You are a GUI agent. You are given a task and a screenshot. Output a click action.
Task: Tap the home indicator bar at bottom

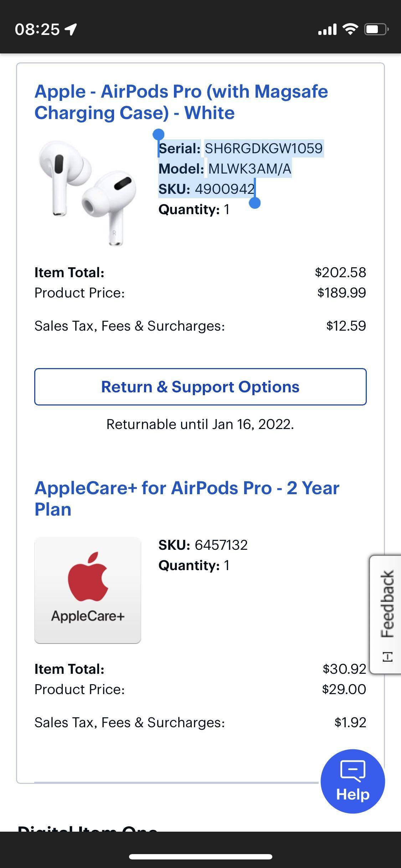pos(200,857)
